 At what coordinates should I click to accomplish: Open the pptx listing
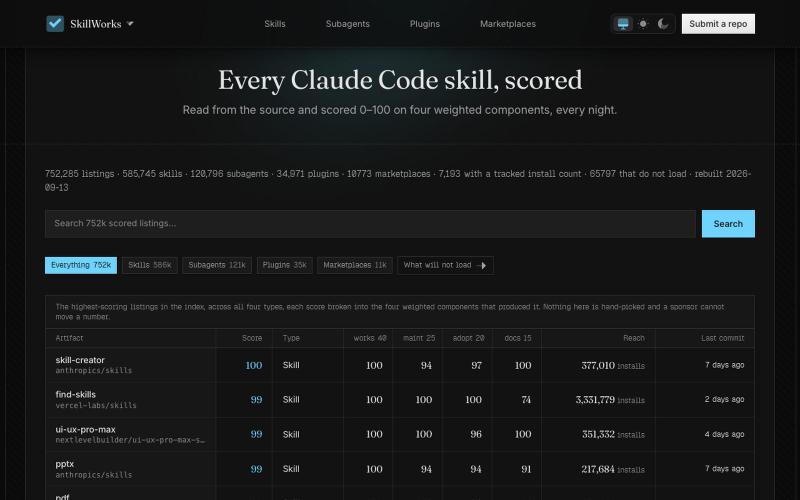click(x=64, y=464)
